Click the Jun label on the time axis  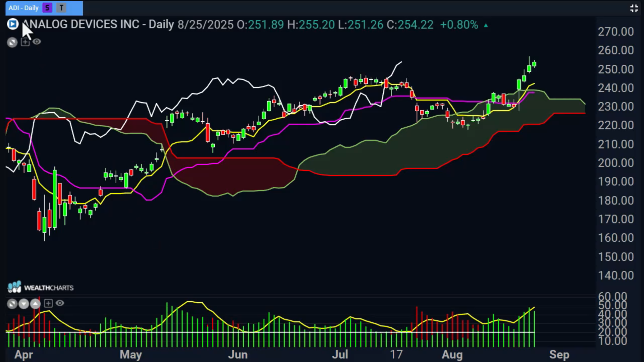(238, 355)
